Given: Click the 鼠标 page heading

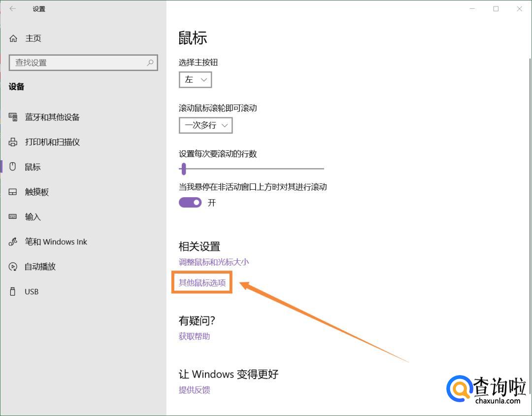Looking at the screenshot, I should point(193,37).
